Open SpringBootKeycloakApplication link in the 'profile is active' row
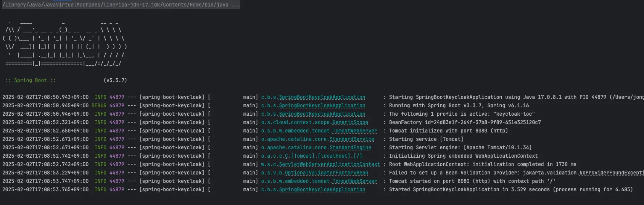 [x=322, y=114]
